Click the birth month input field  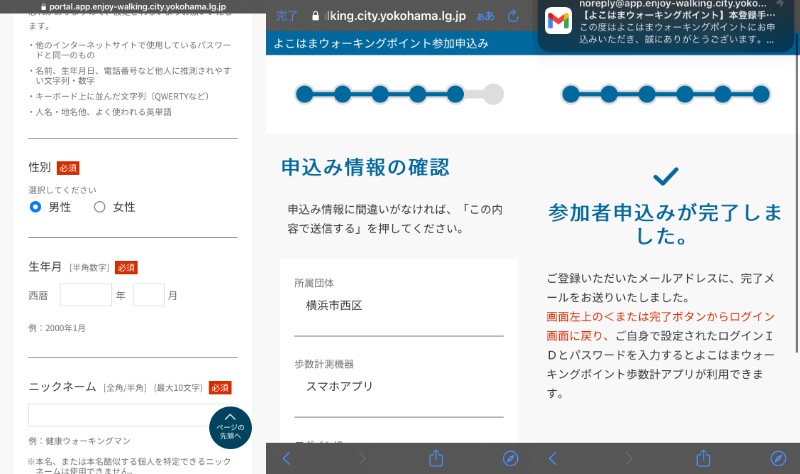click(x=148, y=295)
